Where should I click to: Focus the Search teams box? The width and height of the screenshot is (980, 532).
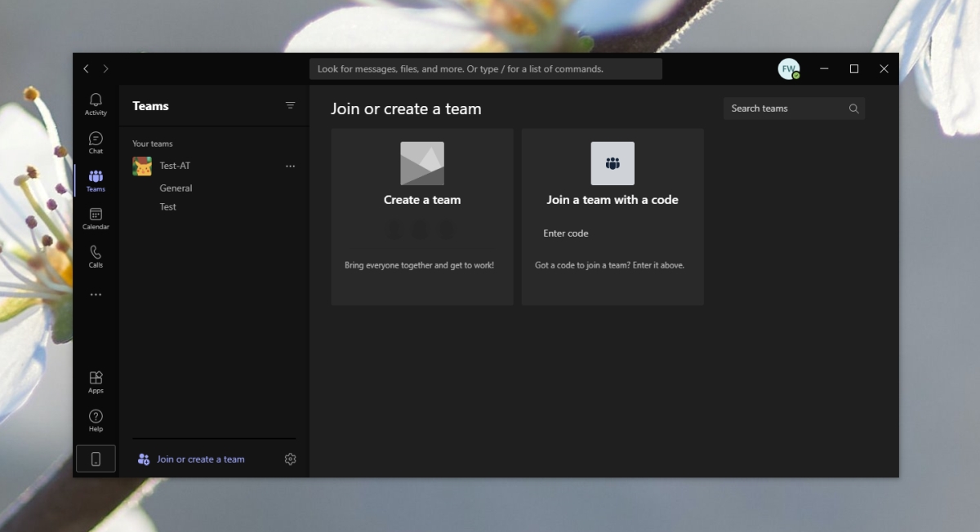coord(794,109)
